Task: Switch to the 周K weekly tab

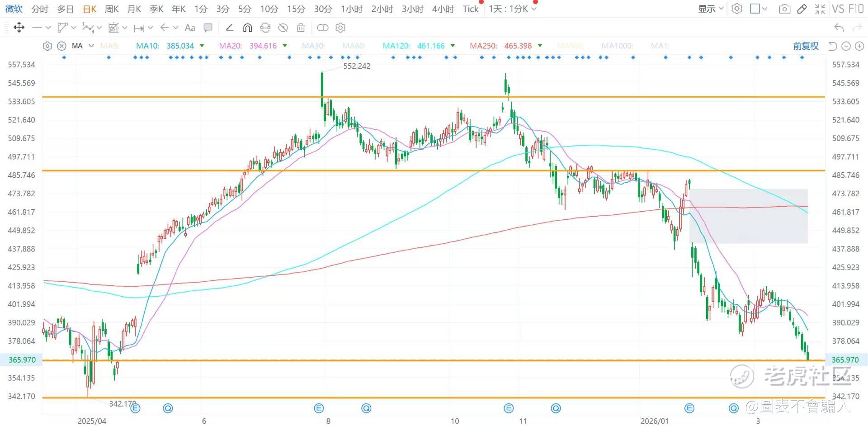Action: (112, 9)
